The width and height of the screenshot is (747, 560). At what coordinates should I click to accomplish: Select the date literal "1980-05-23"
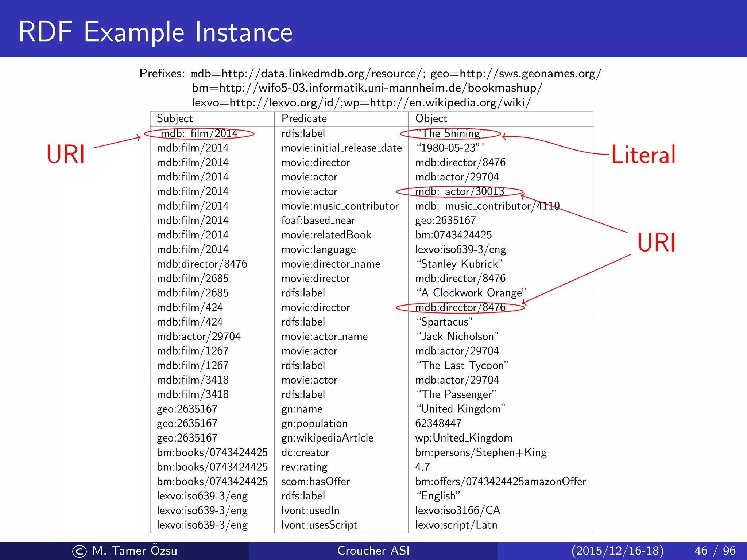tap(450, 148)
